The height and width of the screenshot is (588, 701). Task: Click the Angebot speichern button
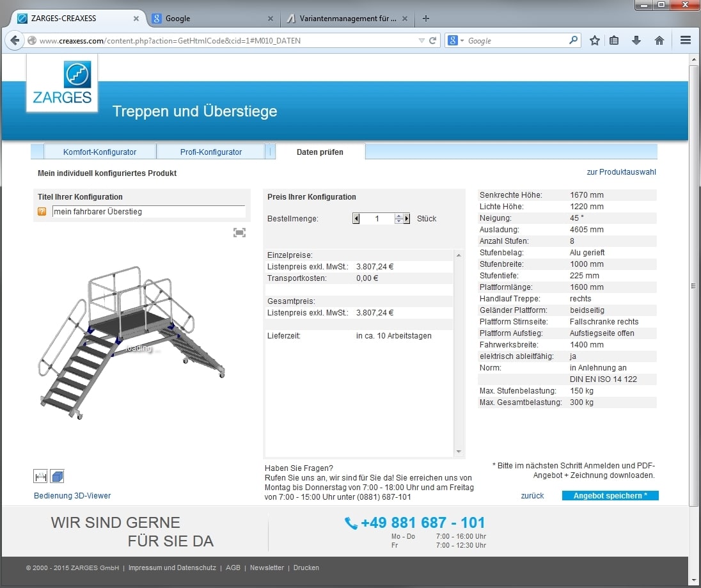[x=610, y=496]
